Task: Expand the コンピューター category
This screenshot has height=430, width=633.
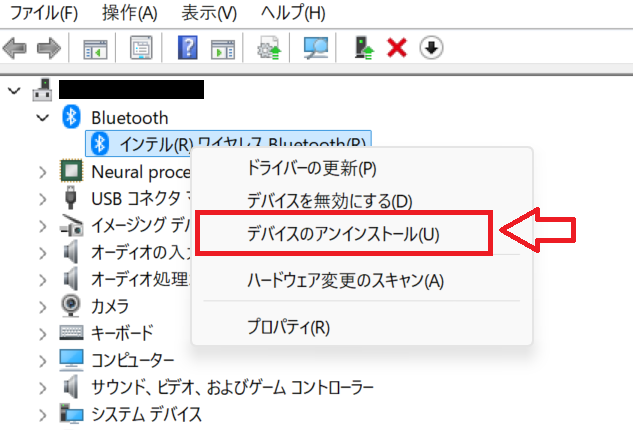Action: [x=43, y=361]
